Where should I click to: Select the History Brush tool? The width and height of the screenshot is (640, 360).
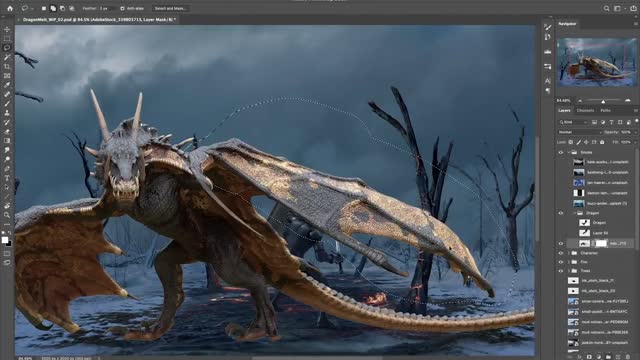point(7,122)
